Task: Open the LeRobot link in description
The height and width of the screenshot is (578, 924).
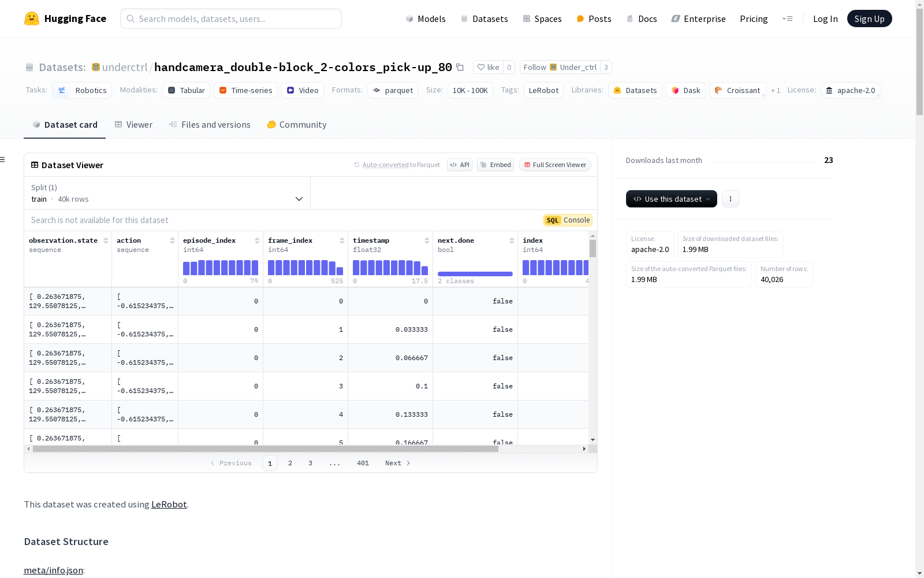Action: [x=169, y=504]
